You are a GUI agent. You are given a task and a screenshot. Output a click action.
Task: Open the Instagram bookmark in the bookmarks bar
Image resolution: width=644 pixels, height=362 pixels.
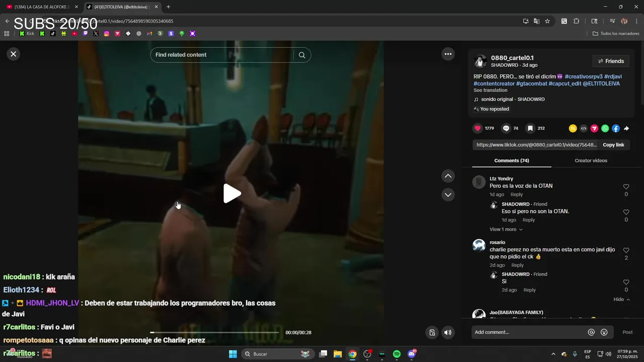coord(107,34)
